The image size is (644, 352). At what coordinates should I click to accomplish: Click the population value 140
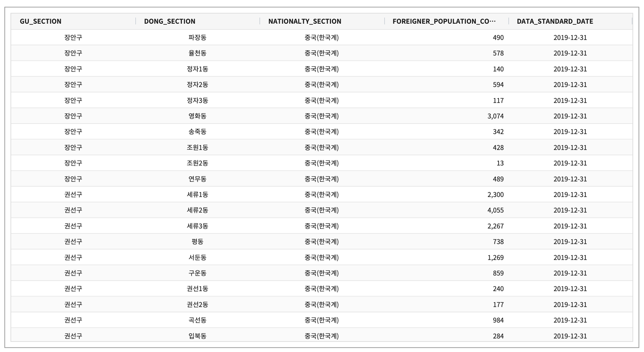(x=498, y=69)
